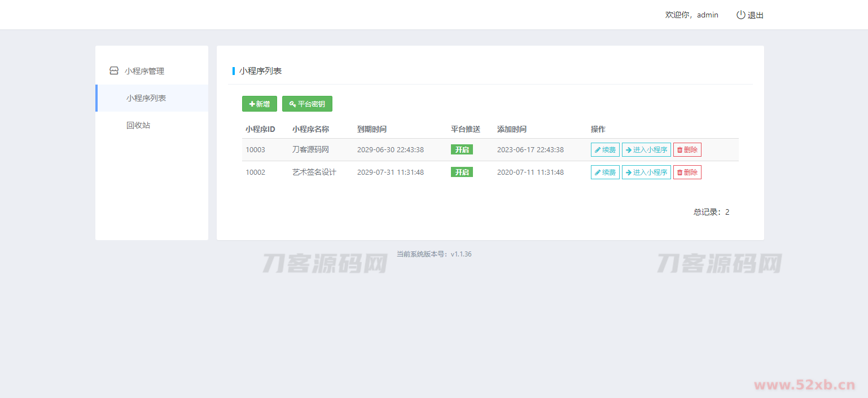Click the 小程序管理 store icon in sidebar
Image resolution: width=868 pixels, height=398 pixels.
click(114, 71)
